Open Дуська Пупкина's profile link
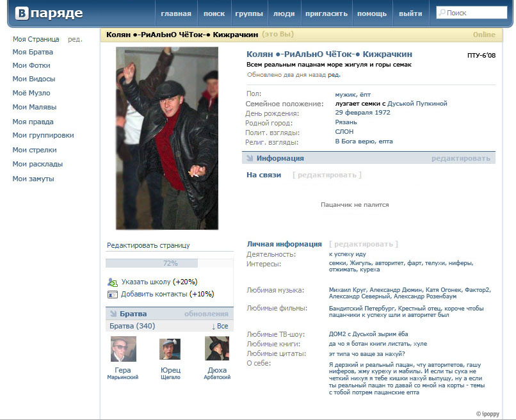The width and height of the screenshot is (516, 420). coord(417,103)
